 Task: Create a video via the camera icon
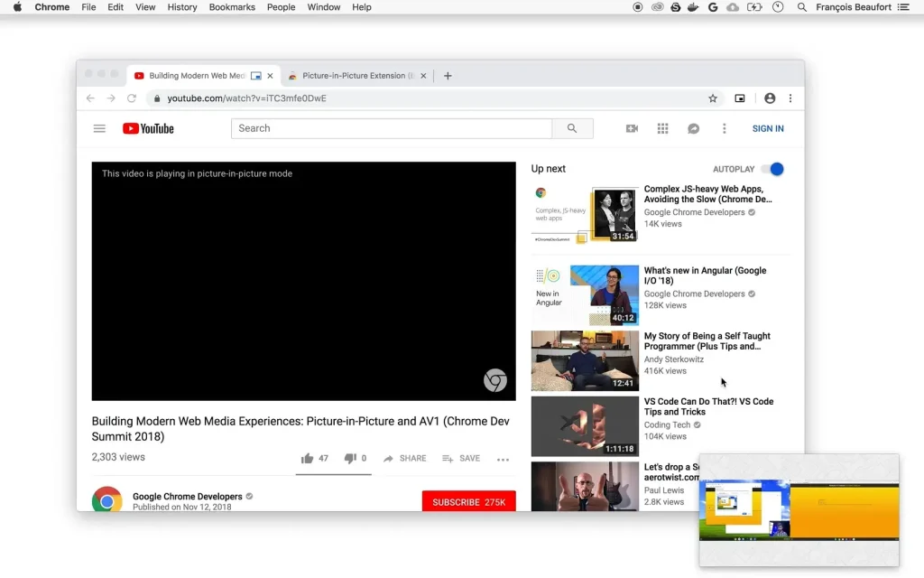pos(633,128)
